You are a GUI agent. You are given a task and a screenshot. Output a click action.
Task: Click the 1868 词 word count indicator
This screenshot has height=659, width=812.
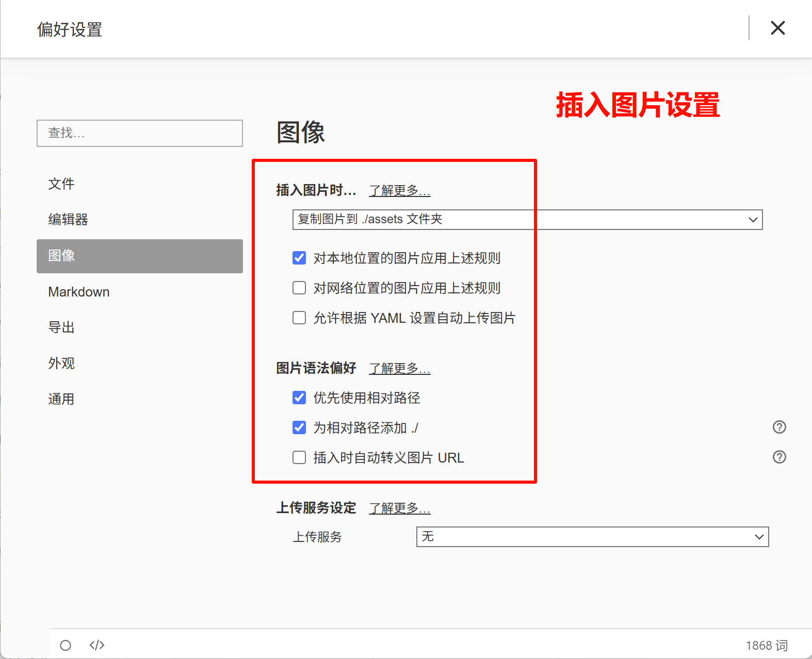point(766,646)
